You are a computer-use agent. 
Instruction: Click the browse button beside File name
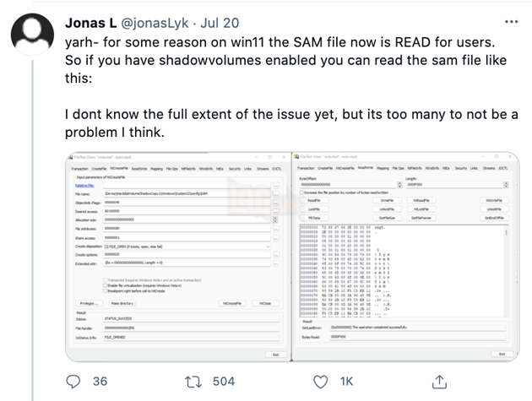pyautogui.click(x=275, y=193)
